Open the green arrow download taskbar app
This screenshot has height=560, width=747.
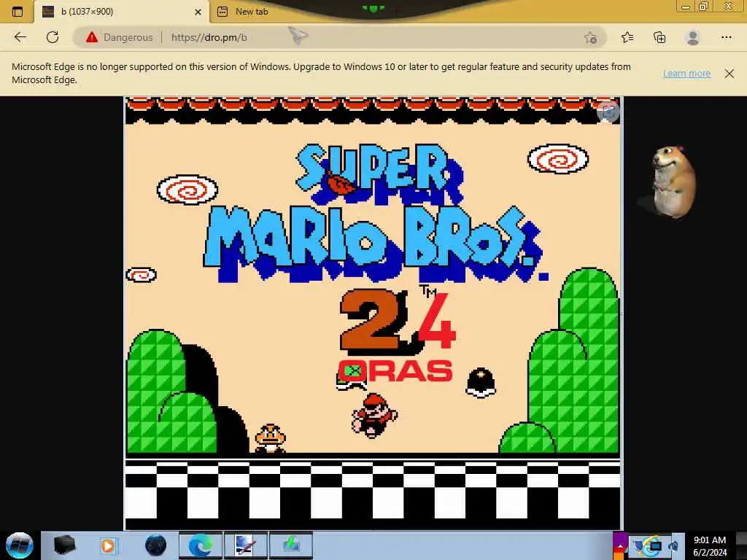(291, 545)
